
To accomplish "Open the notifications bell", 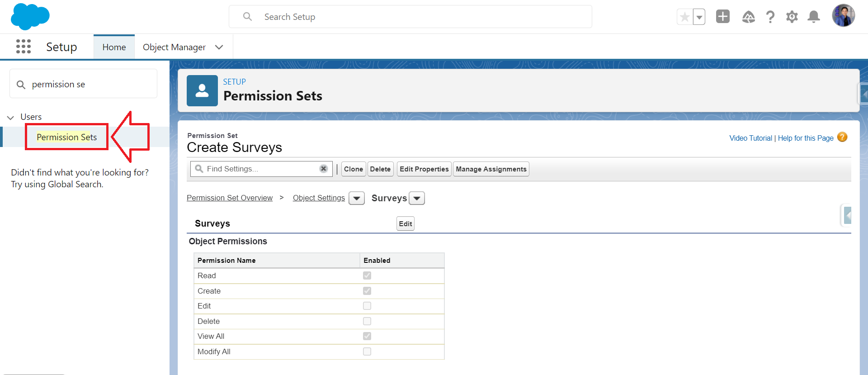I will [x=814, y=17].
